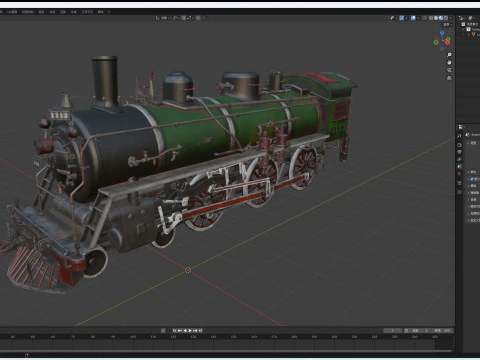Toggle proportional editing icon
Screen dimensions: 480x360
click(198, 18)
